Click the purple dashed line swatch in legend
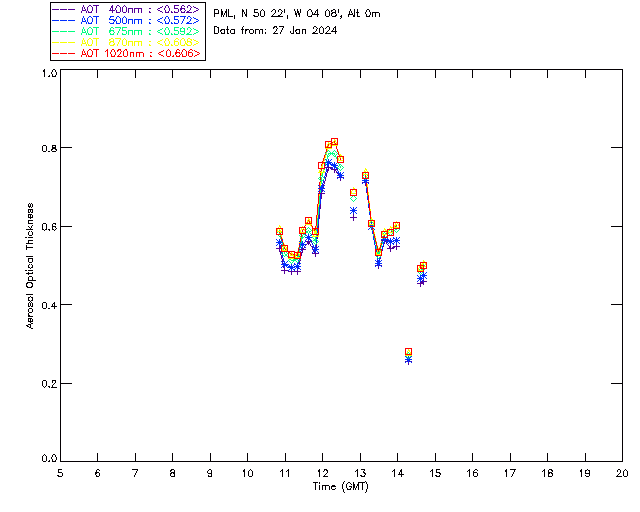 coord(64,9)
